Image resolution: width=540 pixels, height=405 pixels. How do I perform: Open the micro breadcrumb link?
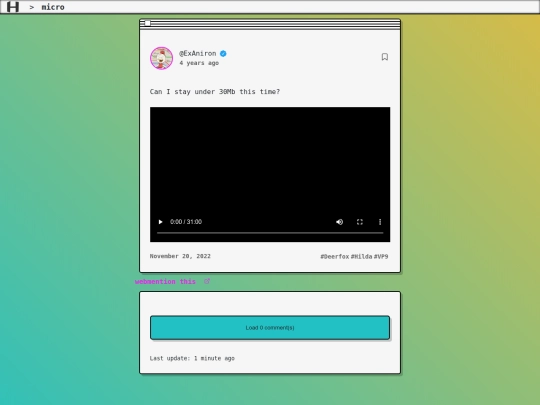click(53, 7)
